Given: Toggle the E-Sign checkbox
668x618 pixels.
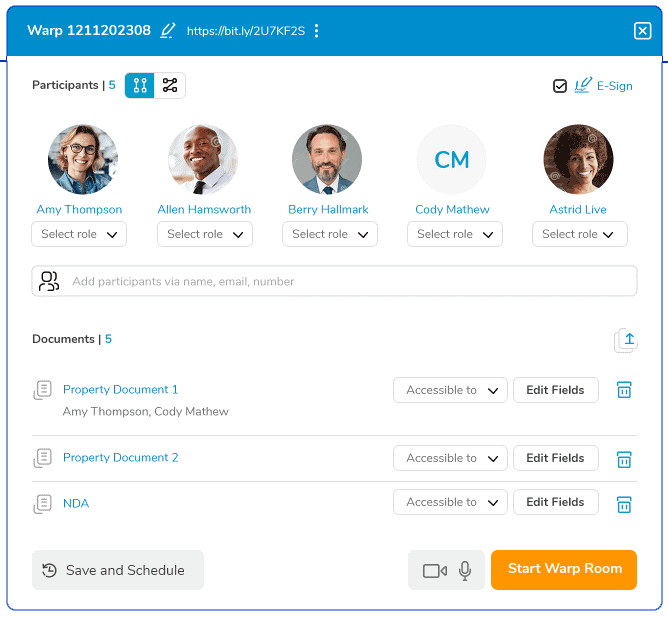Looking at the screenshot, I should coord(560,86).
